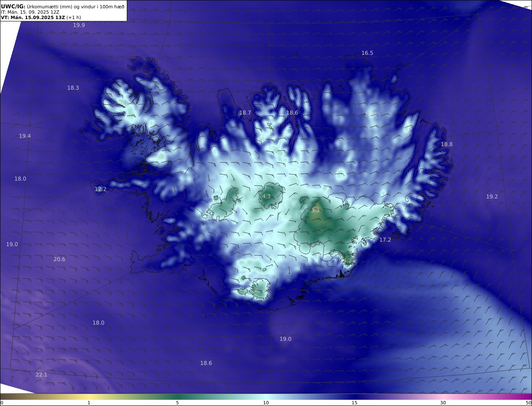
Task: Click the 4.3 value label over the glacier
Action: pyautogui.click(x=266, y=196)
